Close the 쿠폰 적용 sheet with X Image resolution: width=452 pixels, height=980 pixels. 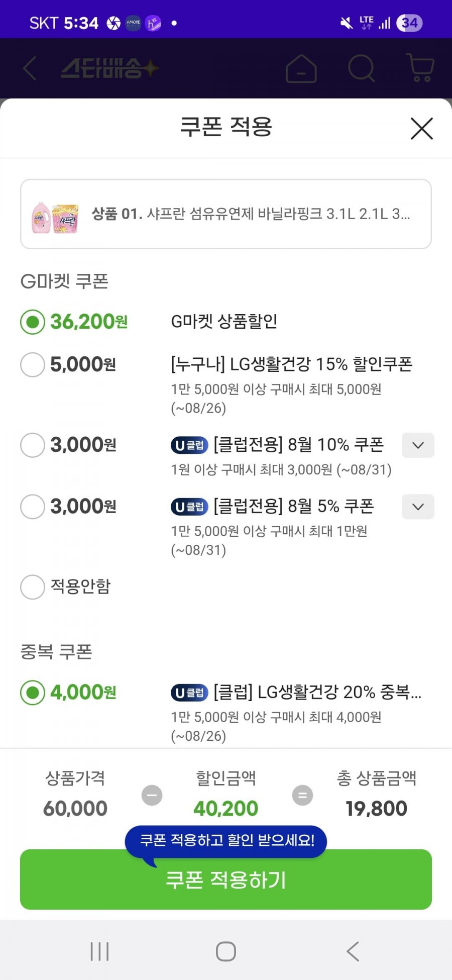coord(421,128)
